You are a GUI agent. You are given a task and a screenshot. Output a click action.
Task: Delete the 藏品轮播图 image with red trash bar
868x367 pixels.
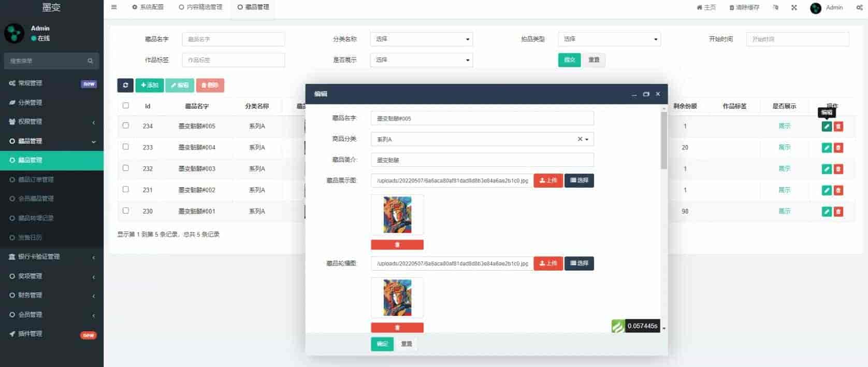click(397, 328)
